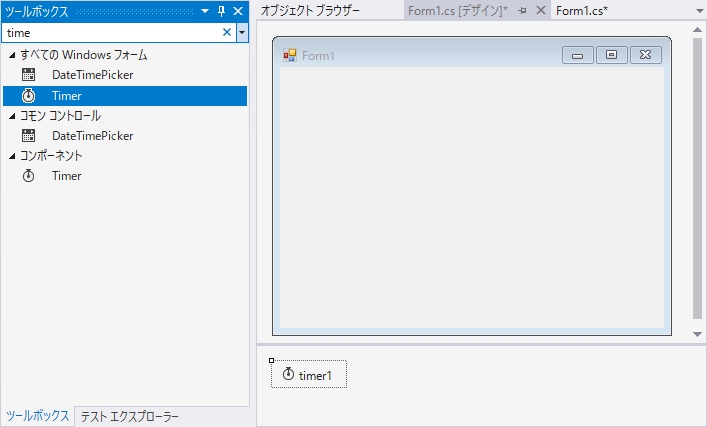Pin the Form1.cs [デザイン] tab
This screenshot has width=707, height=427.
tap(523, 11)
